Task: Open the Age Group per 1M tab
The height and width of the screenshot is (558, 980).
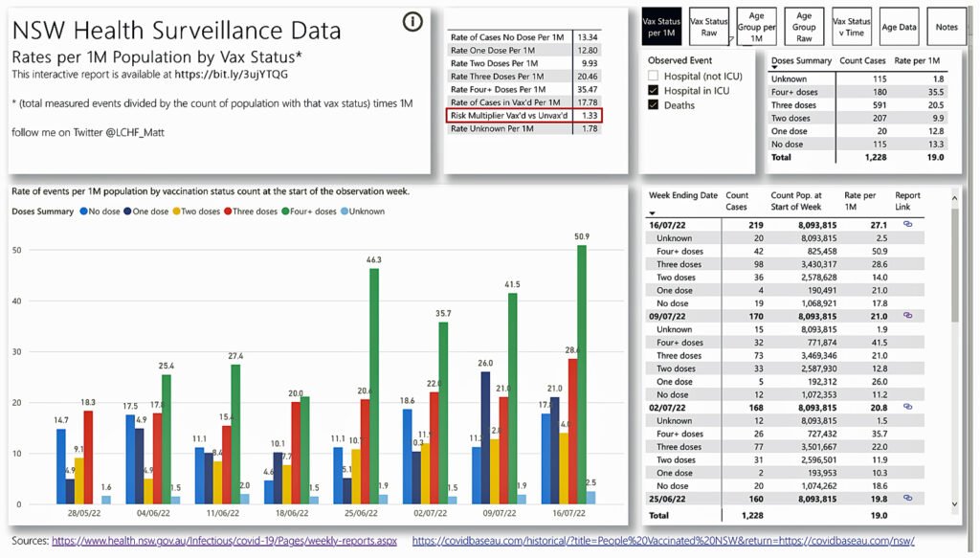Action: pyautogui.click(x=756, y=27)
